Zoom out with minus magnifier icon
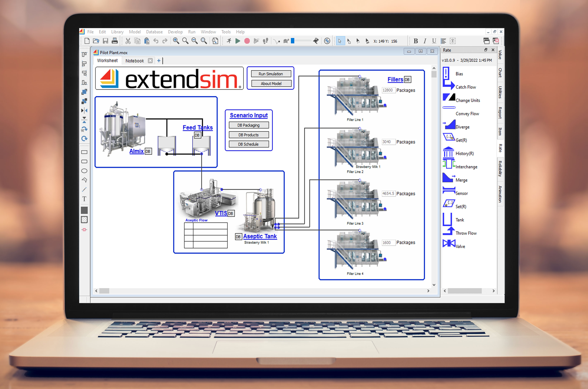 (195, 41)
